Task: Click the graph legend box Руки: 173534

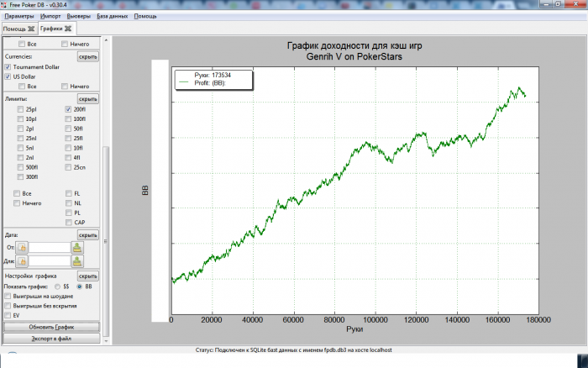Action: [213, 80]
